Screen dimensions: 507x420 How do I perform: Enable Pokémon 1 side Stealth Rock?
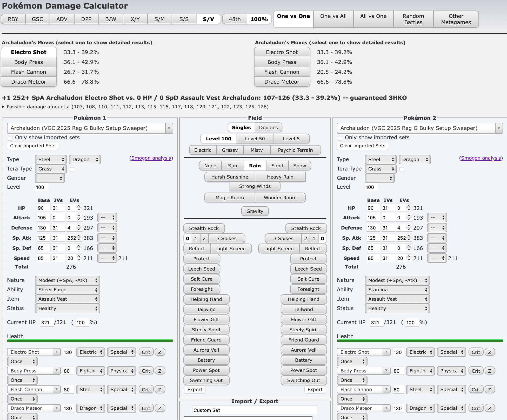tap(204, 228)
